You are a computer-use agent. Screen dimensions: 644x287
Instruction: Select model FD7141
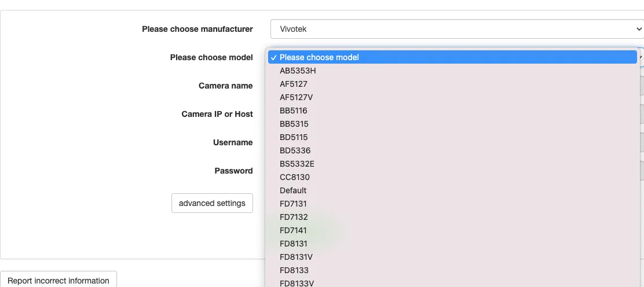(452, 230)
